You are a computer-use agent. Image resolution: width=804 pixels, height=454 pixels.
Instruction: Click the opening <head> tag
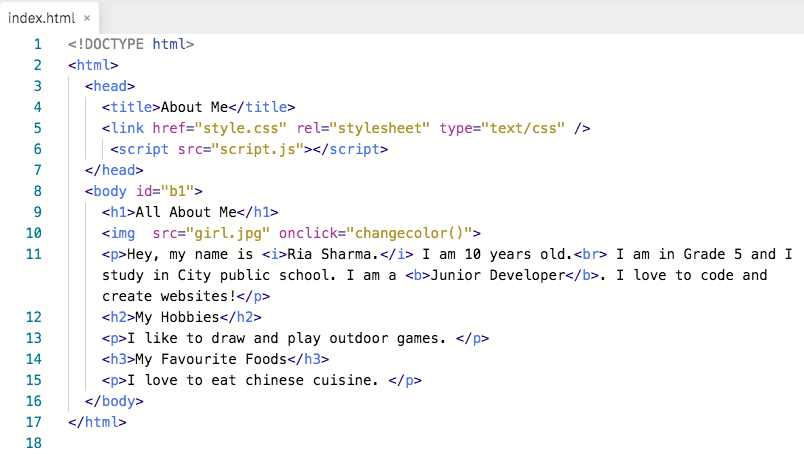110,86
